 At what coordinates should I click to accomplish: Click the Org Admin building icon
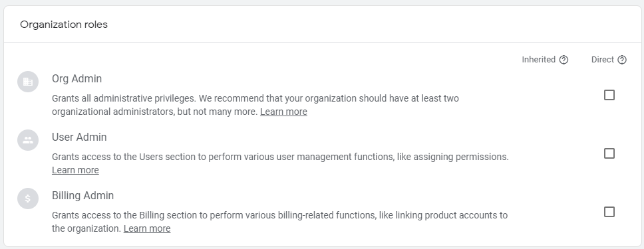click(x=28, y=82)
